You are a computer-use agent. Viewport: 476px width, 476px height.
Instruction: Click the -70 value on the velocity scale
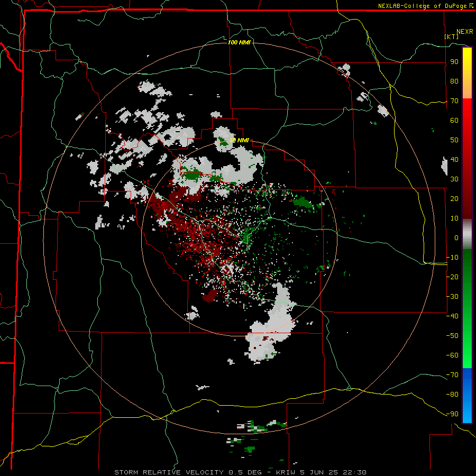(452, 374)
